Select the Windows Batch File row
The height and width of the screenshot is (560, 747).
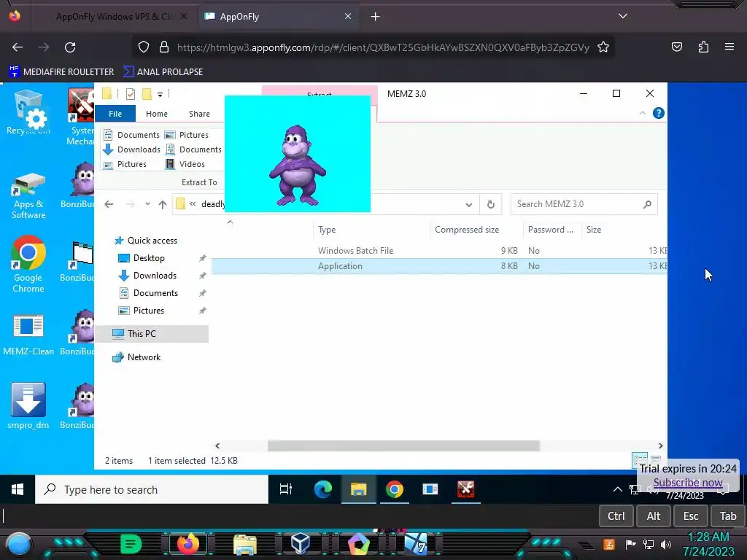(x=438, y=251)
